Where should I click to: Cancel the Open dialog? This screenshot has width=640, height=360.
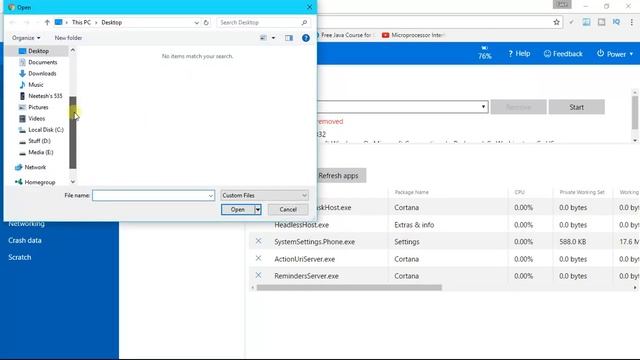pos(288,209)
